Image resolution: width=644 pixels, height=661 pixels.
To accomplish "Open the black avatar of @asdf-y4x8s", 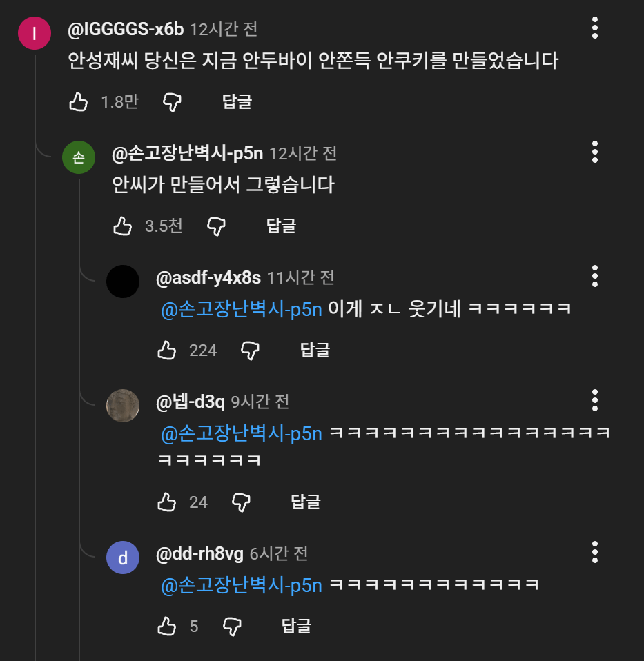I will coord(123,282).
